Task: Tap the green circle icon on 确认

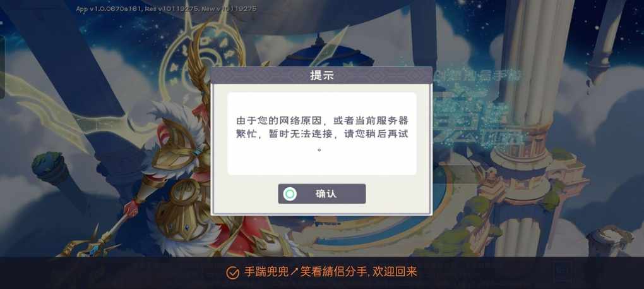Action: pos(290,194)
